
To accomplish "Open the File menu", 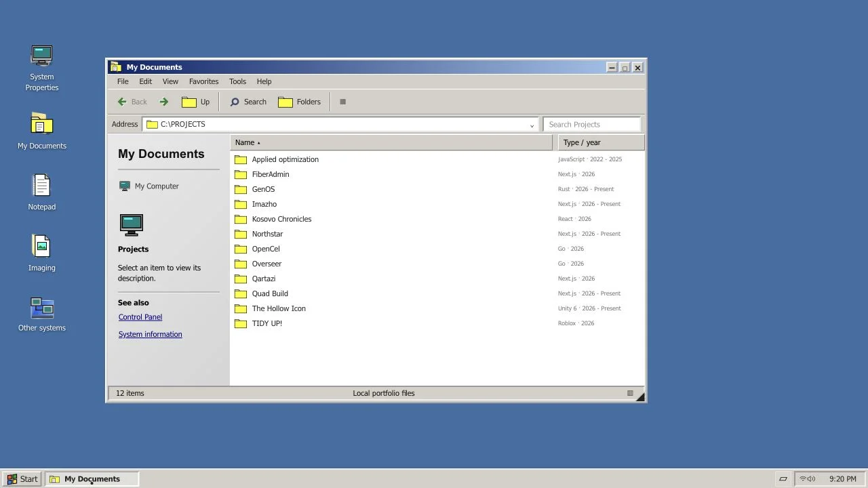I will pos(123,81).
